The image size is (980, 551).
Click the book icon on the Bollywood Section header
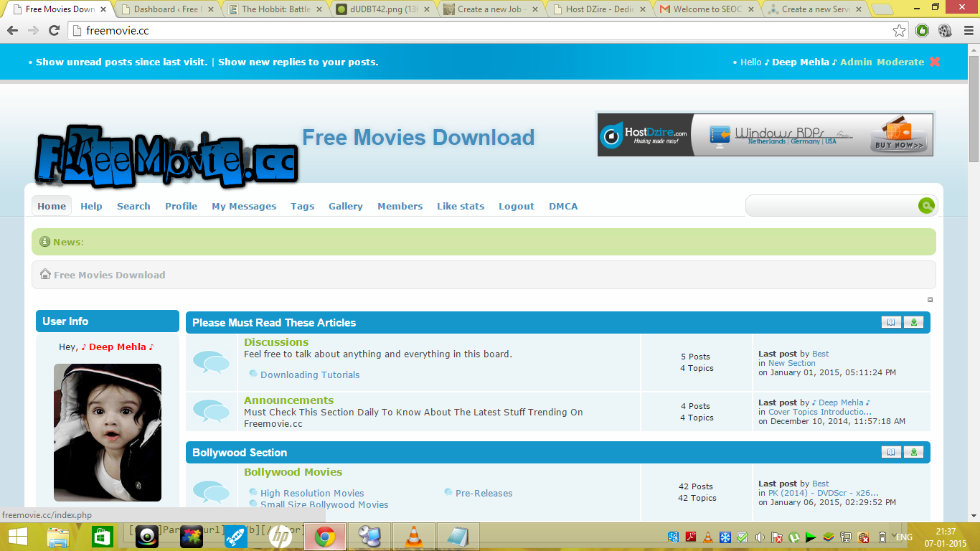tap(891, 452)
